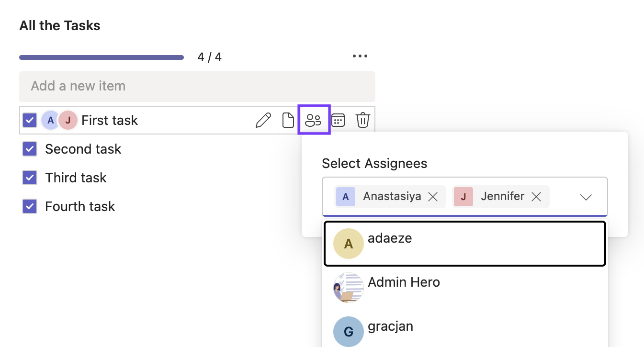Click the Third task label

[x=75, y=178]
